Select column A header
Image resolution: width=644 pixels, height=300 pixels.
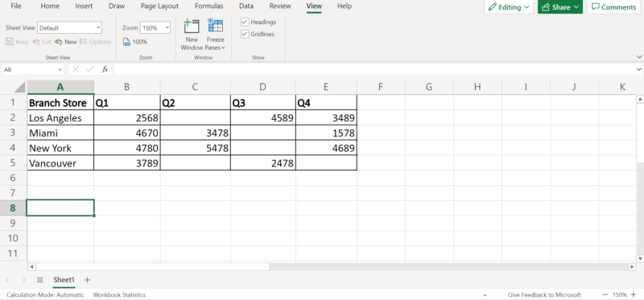coord(60,87)
